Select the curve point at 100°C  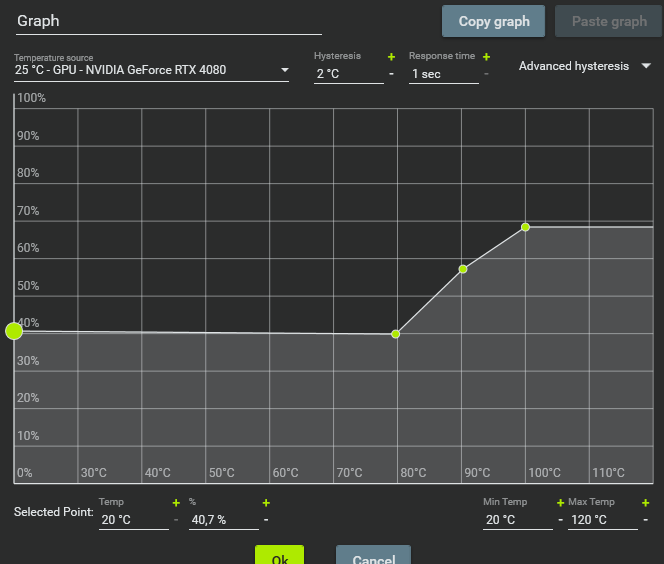click(x=525, y=227)
